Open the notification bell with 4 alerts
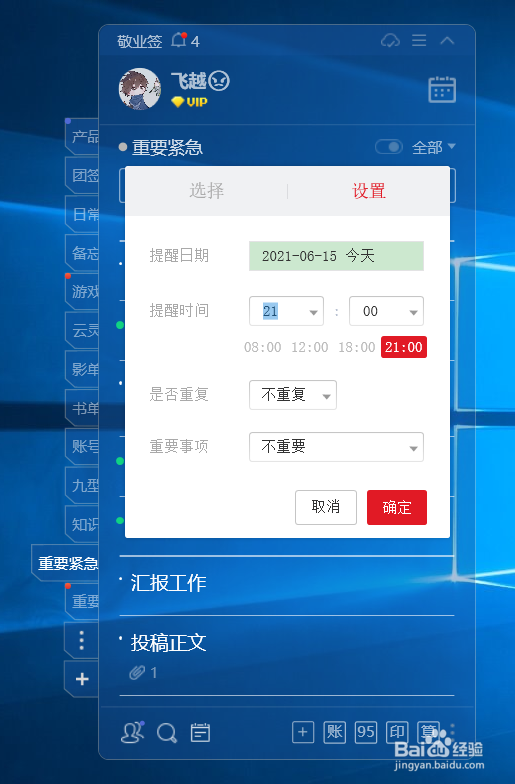The image size is (515, 784). coord(179,40)
